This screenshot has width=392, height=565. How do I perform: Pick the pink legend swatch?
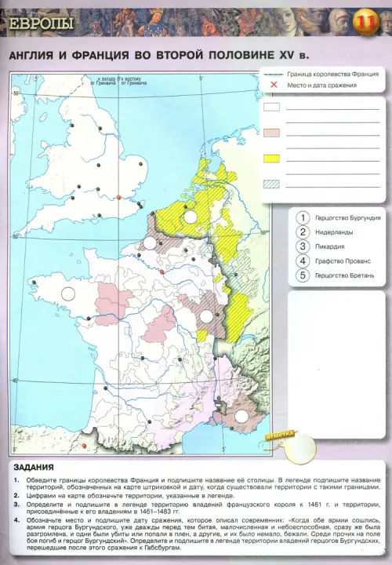click(271, 133)
